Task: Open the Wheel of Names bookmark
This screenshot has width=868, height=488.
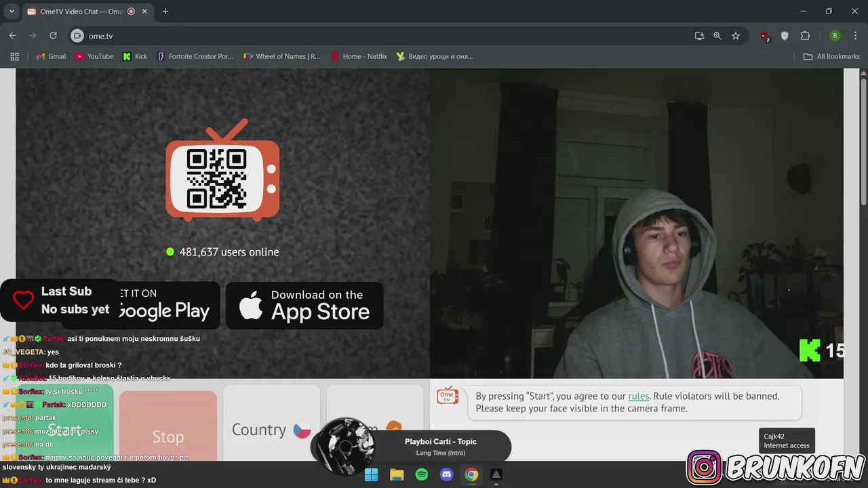Action: tap(281, 56)
